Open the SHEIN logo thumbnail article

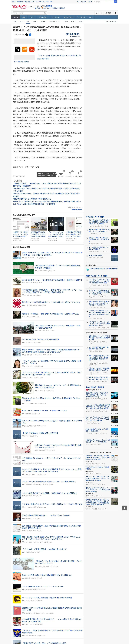click(56, 224)
